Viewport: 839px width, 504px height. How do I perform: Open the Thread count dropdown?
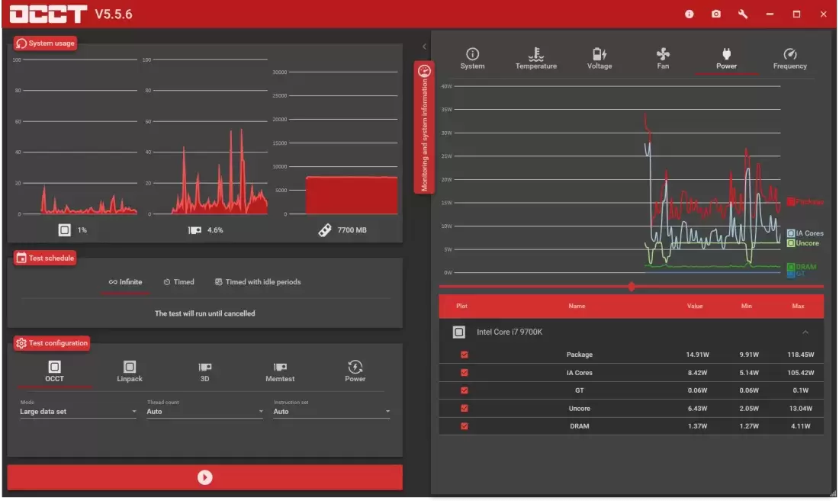tap(204, 412)
